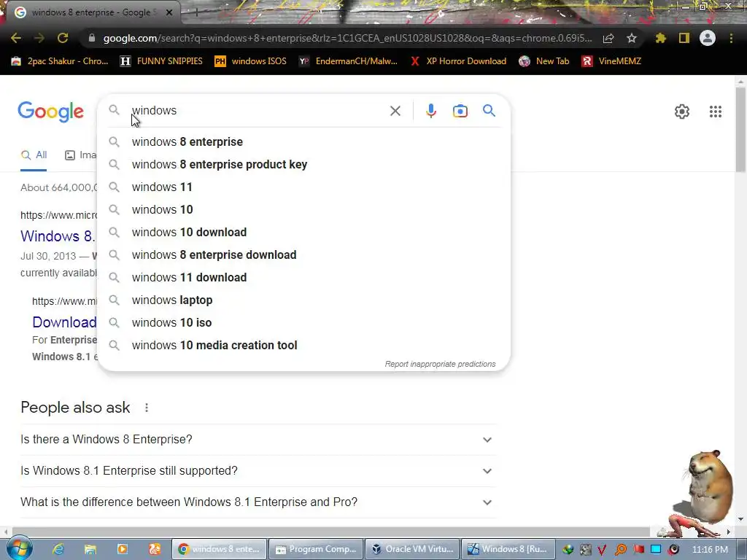The image size is (747, 560).
Task: Click the browser back arrow
Action: pos(16,38)
